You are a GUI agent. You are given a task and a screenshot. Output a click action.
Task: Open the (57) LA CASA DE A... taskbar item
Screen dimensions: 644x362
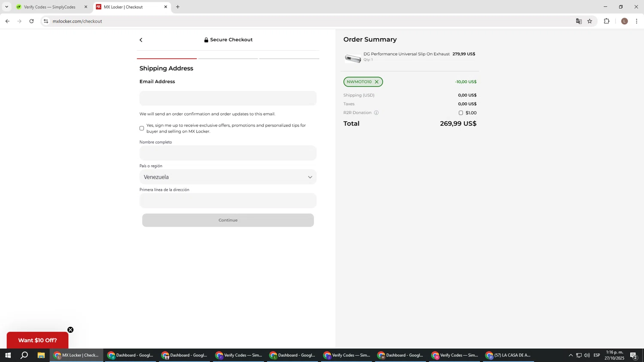pos(508,355)
